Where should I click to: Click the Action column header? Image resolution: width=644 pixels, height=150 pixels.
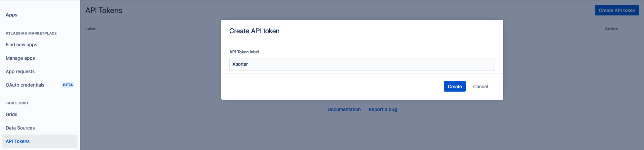point(611,29)
